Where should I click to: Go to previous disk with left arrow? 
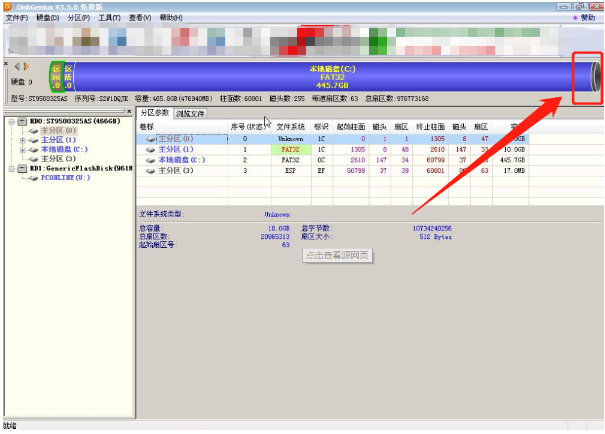click(17, 67)
